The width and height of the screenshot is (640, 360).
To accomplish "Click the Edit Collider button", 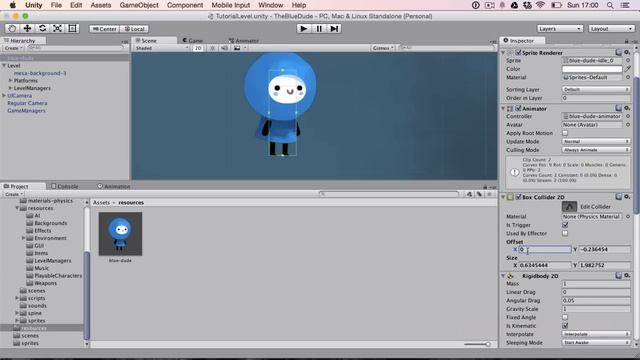I will (x=569, y=207).
